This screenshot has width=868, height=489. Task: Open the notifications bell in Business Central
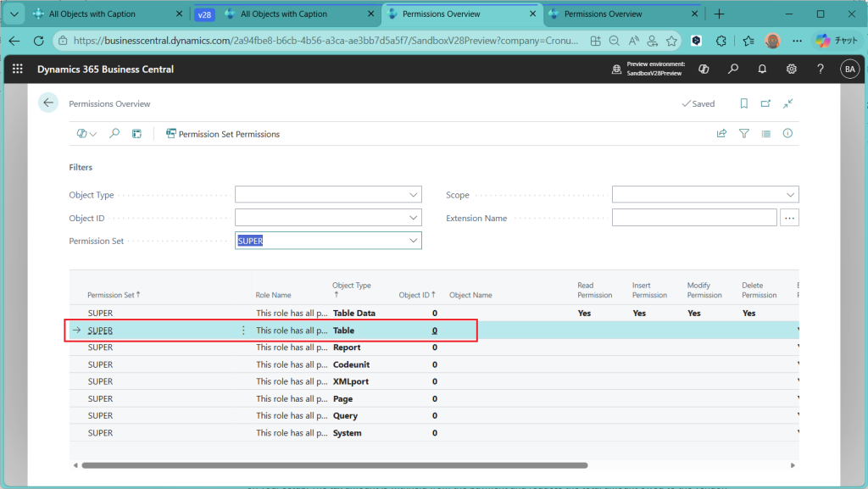(x=762, y=69)
